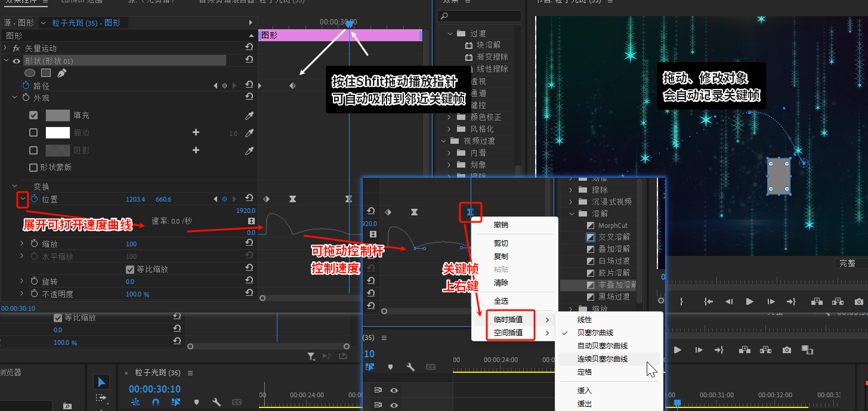This screenshot has width=868, height=411.
Task: Click the pink 图形 clip bar
Action: coord(341,36)
